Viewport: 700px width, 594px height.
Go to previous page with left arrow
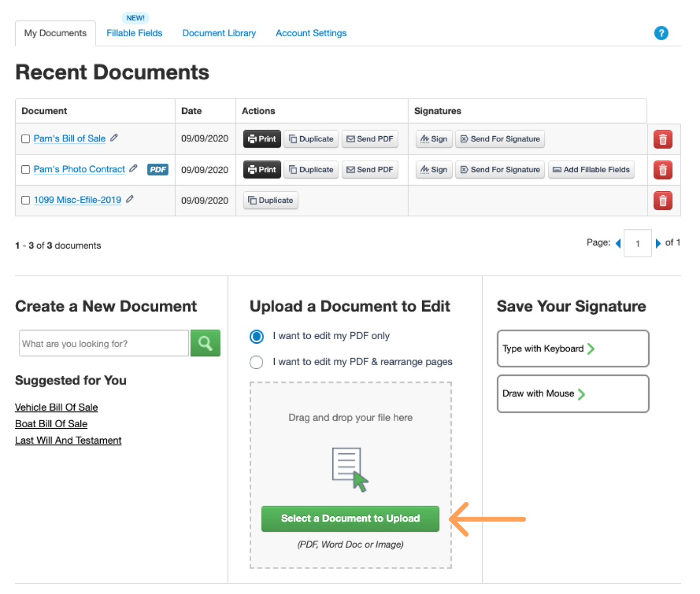[618, 243]
